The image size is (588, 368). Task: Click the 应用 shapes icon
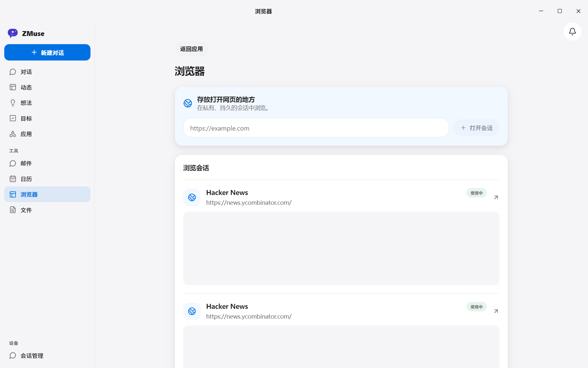tap(13, 134)
